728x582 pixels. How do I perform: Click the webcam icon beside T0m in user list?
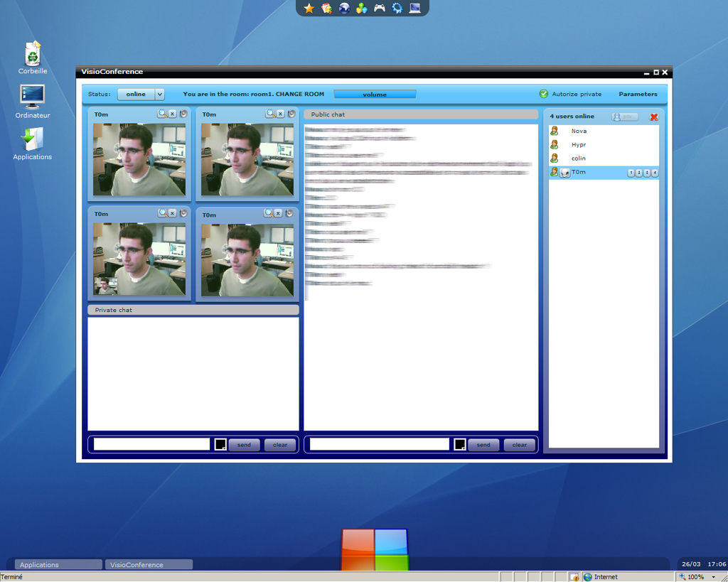564,173
